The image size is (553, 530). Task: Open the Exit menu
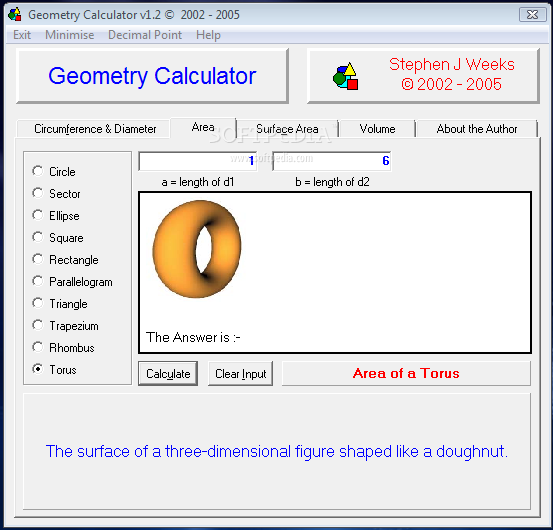(22, 35)
